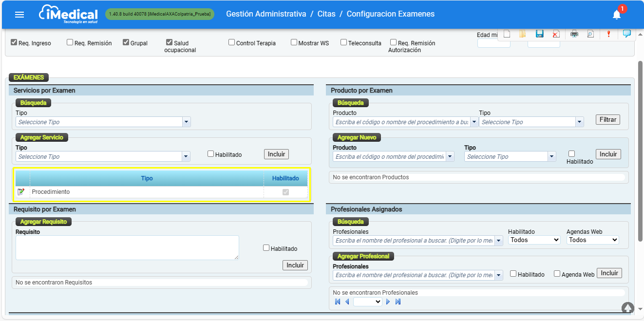Check Habilitado in Agregar Nuevo product

point(572,154)
